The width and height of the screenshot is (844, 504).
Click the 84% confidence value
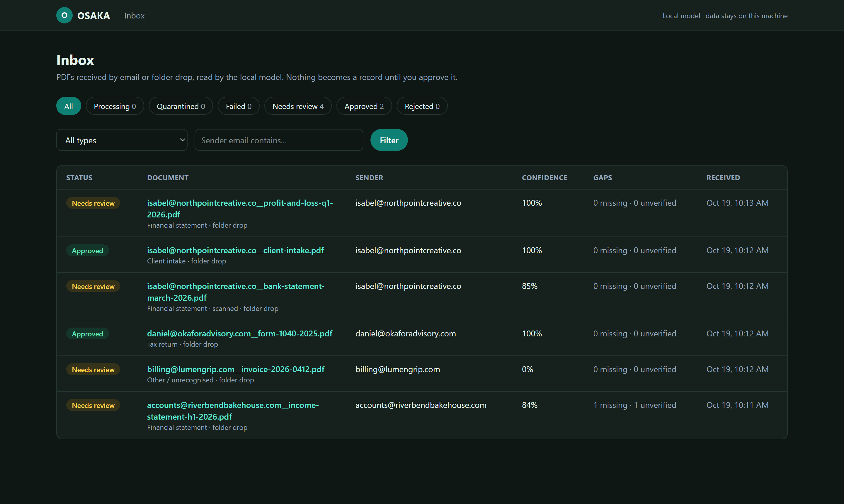530,405
